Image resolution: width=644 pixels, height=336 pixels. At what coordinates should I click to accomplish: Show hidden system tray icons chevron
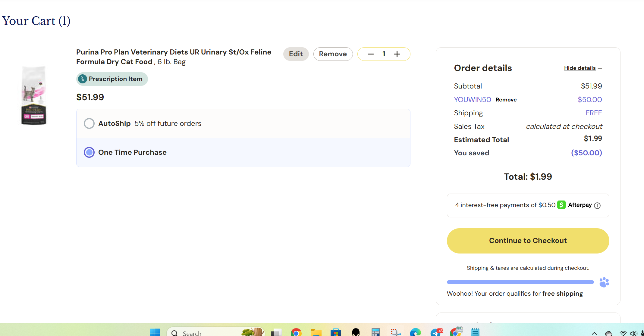click(x=594, y=333)
